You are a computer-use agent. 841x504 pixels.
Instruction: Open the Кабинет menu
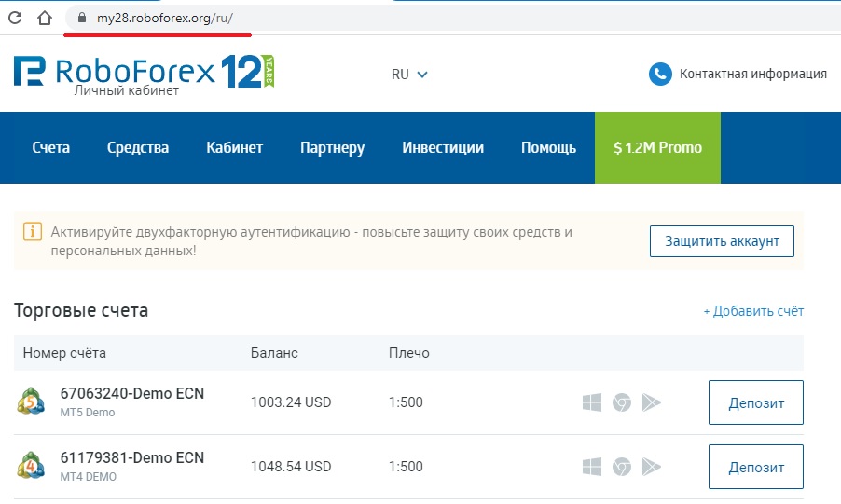pyautogui.click(x=234, y=147)
